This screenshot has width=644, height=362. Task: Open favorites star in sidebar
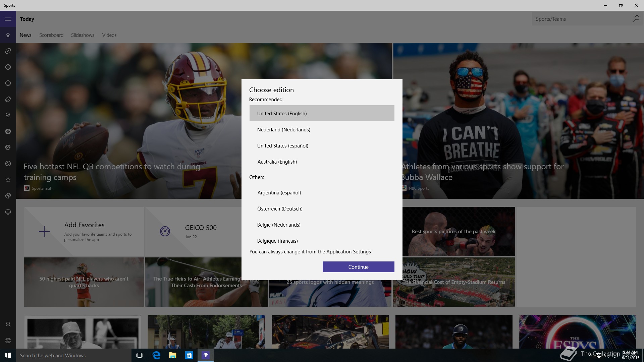coord(8,180)
